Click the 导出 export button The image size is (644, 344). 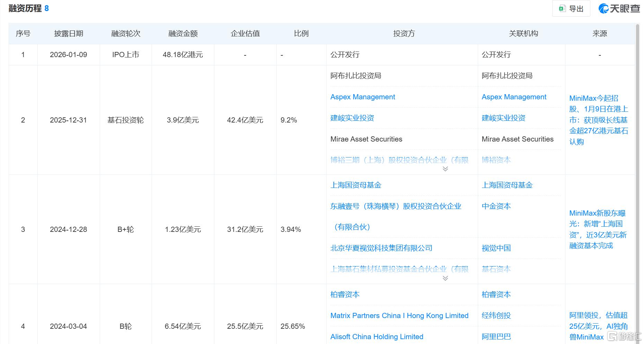571,9
